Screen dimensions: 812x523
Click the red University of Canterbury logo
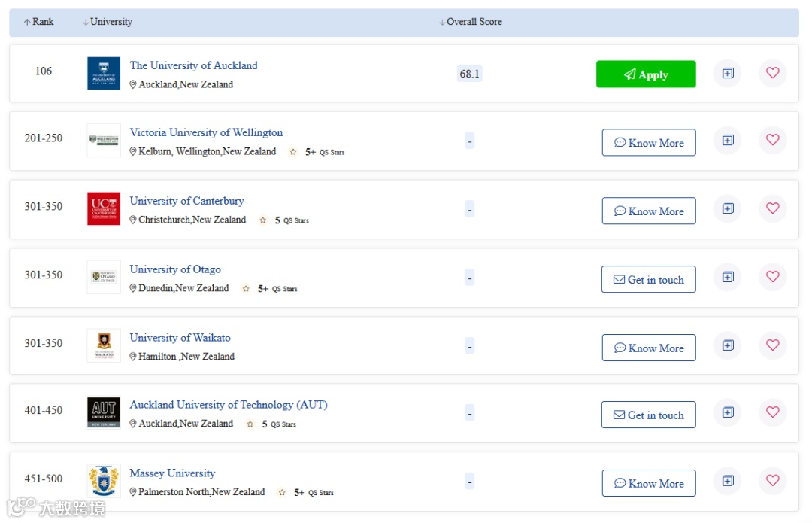104,209
